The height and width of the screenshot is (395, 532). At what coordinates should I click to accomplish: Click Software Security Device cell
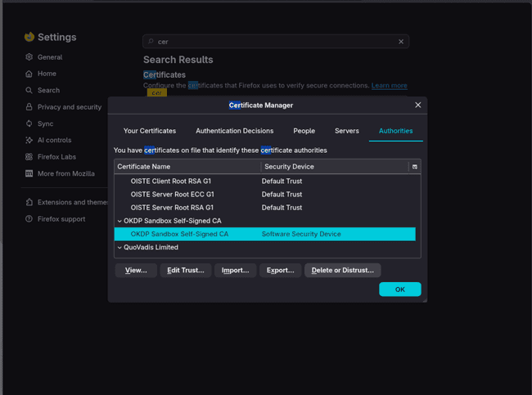[x=301, y=234]
